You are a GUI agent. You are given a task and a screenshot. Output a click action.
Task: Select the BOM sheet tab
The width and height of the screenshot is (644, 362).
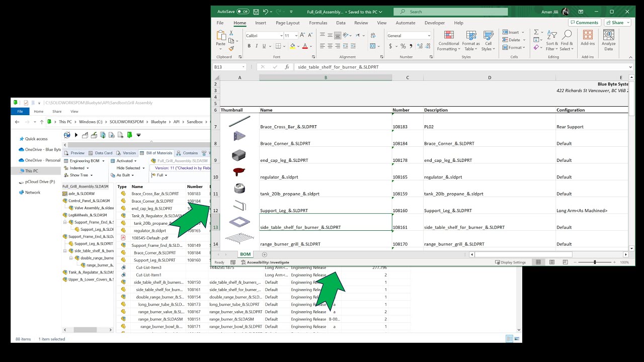[x=245, y=254]
